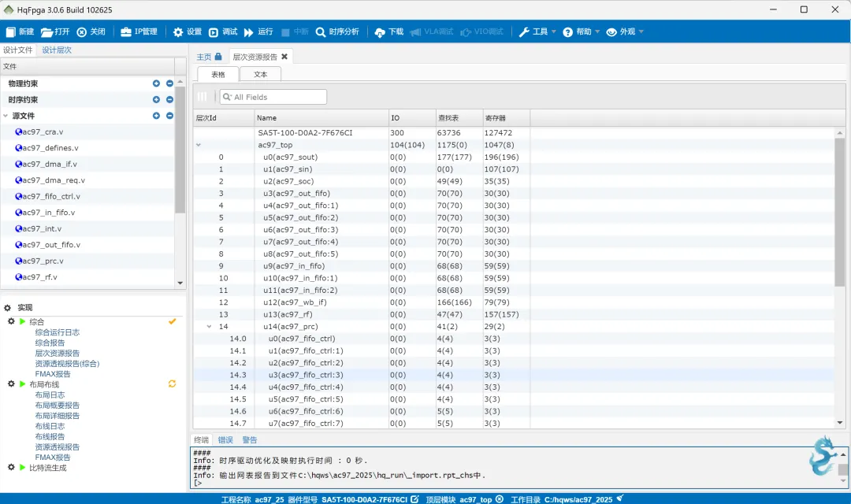Click the All Fields search box
The height and width of the screenshot is (504, 851).
(x=274, y=97)
